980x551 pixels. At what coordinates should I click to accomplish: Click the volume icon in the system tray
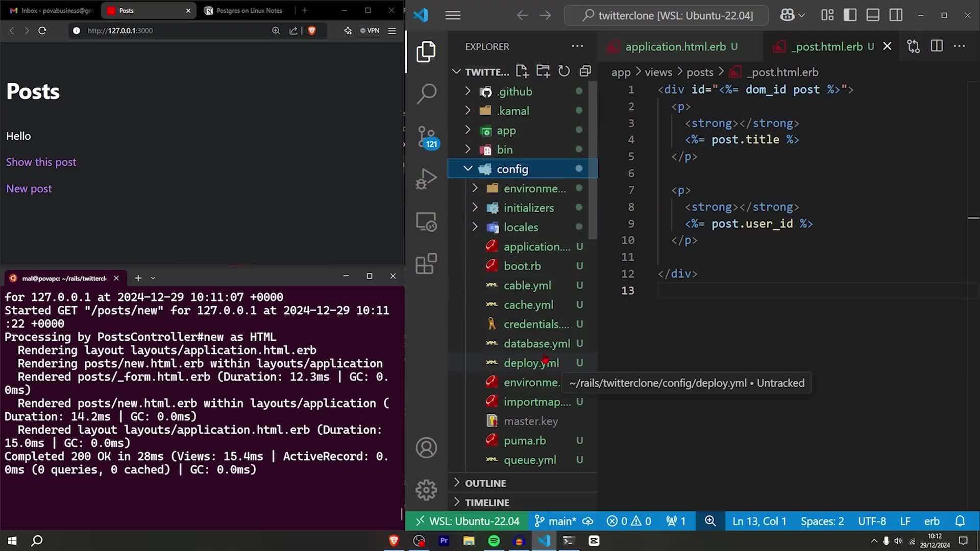898,541
